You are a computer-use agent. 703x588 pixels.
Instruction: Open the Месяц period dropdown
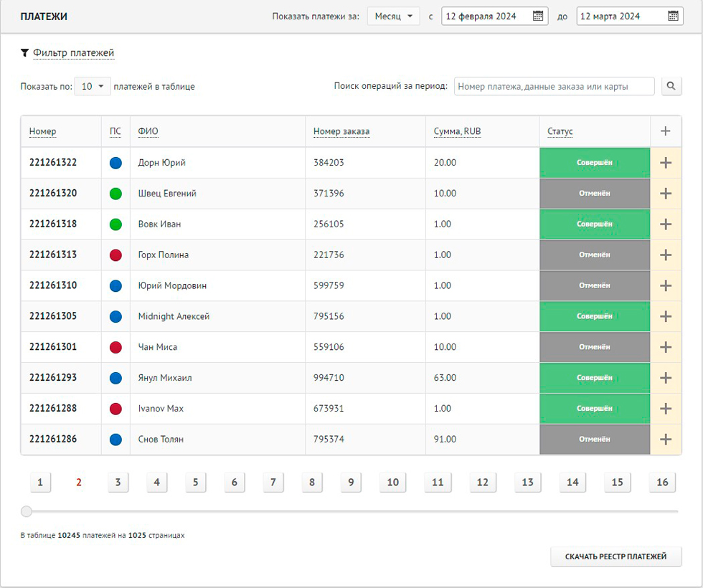point(393,16)
